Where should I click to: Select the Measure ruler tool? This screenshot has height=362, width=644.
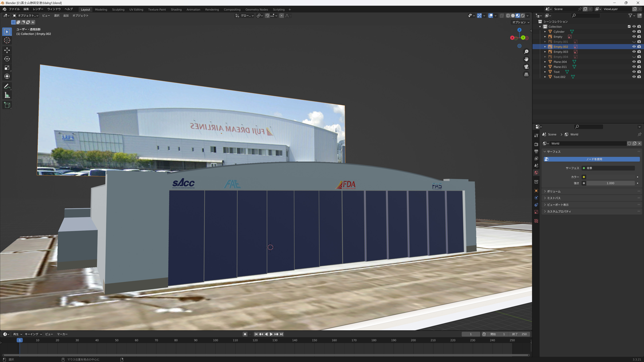pos(7,95)
